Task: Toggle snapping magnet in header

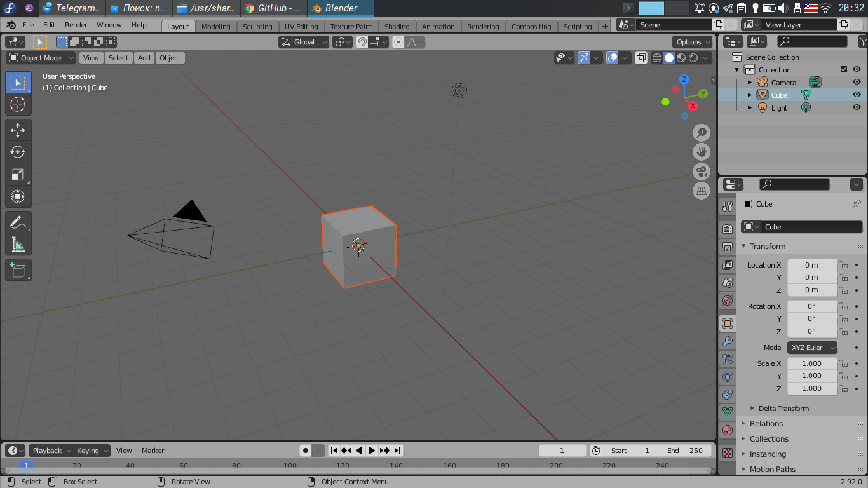Action: coord(362,42)
